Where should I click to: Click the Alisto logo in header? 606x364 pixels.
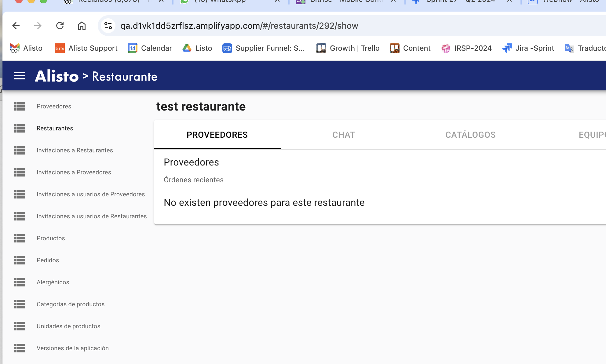point(57,76)
